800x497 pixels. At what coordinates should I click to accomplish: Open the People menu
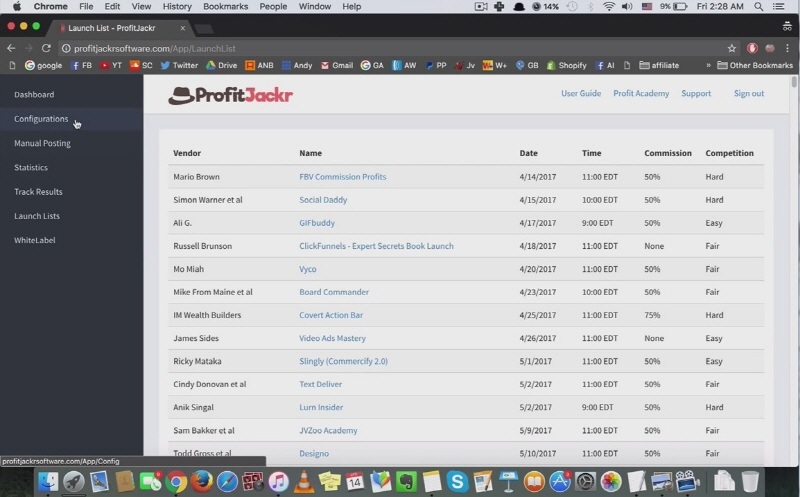point(273,7)
